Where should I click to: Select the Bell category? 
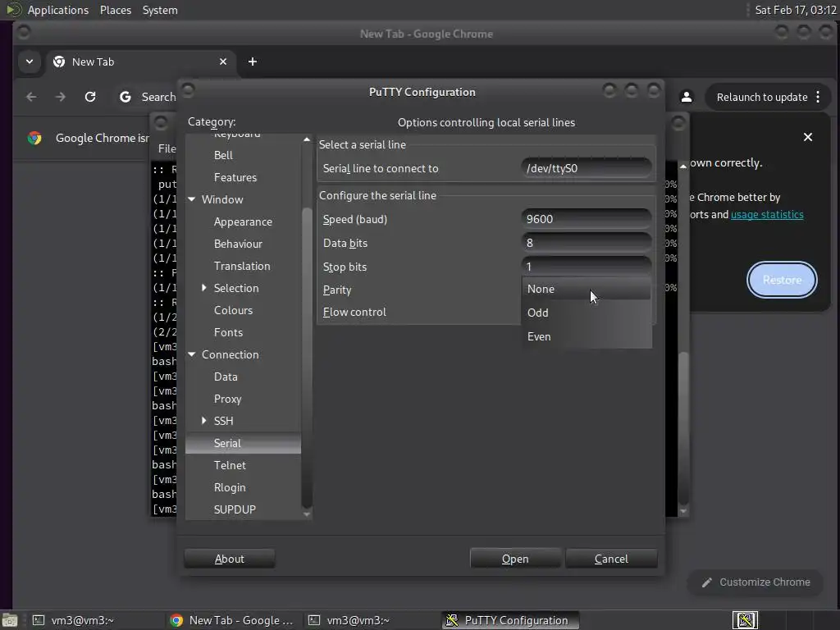click(x=223, y=155)
